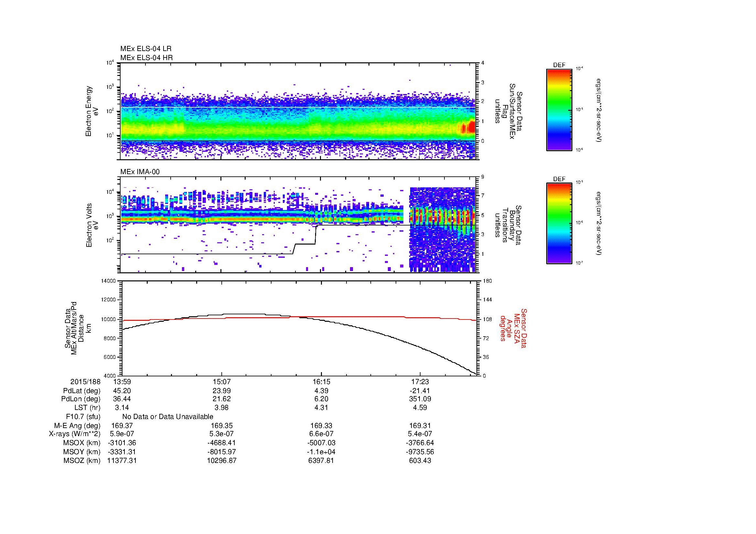Click the 'M-E Ang (deg)' row label
The height and width of the screenshot is (534, 756).
point(77,426)
